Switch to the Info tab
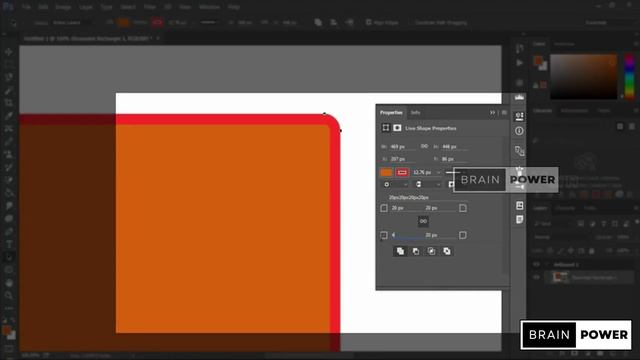Viewport: 640px width, 360px height. pos(416,113)
